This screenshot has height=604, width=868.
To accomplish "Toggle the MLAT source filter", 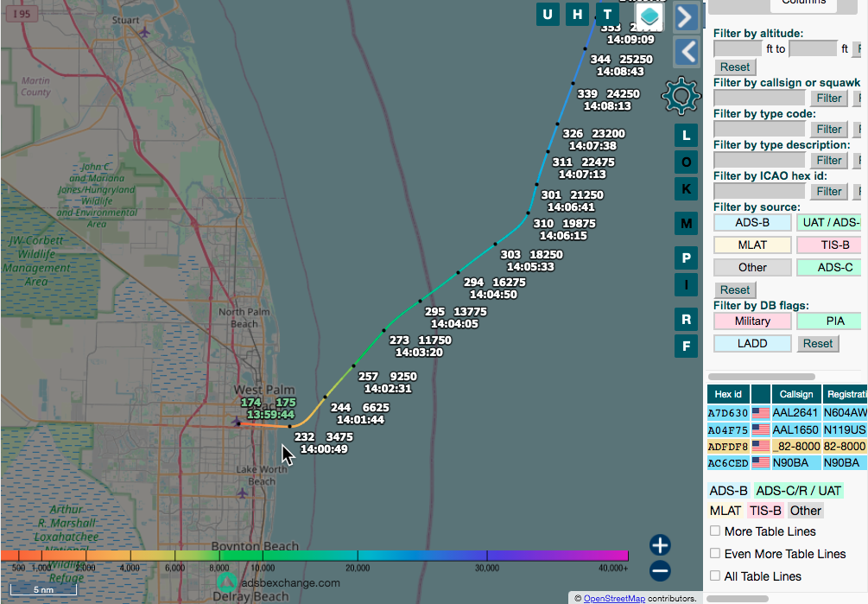I will point(752,245).
